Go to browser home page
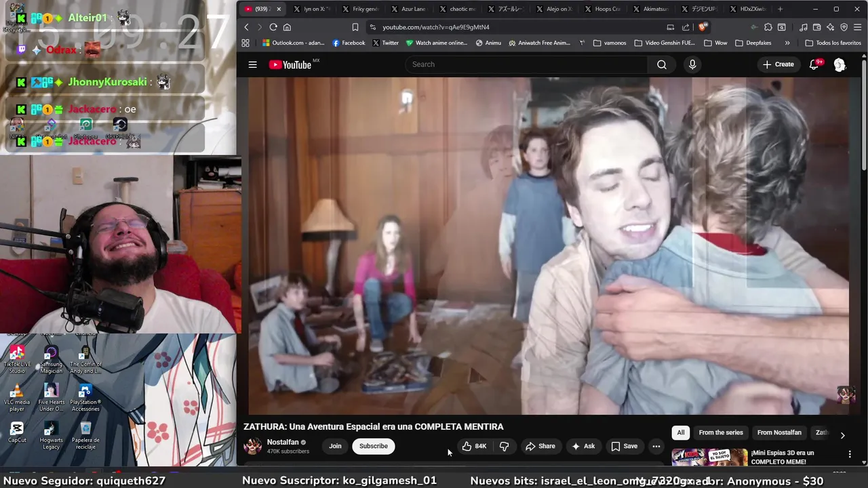Image resolution: width=868 pixels, height=488 pixels. [x=287, y=27]
